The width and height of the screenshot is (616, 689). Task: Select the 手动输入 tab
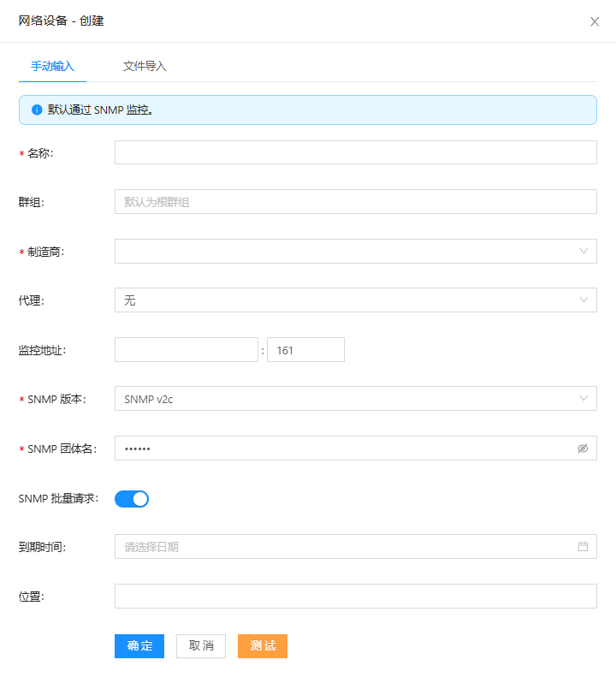[x=53, y=66]
